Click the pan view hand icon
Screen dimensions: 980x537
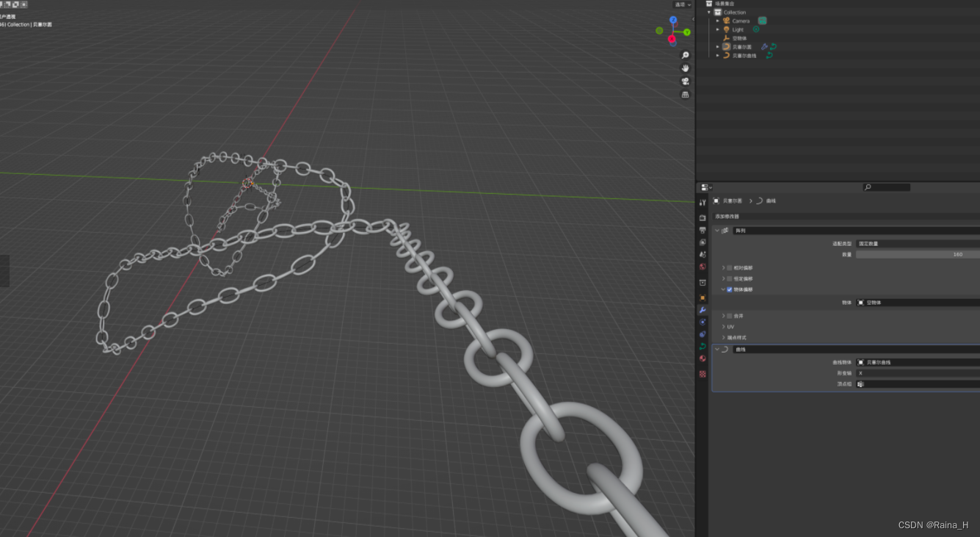(x=686, y=68)
